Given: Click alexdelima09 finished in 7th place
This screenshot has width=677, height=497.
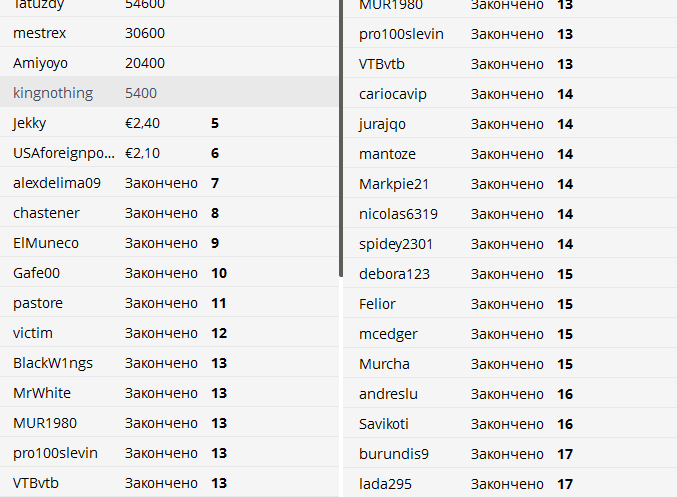Looking at the screenshot, I should click(x=169, y=183).
